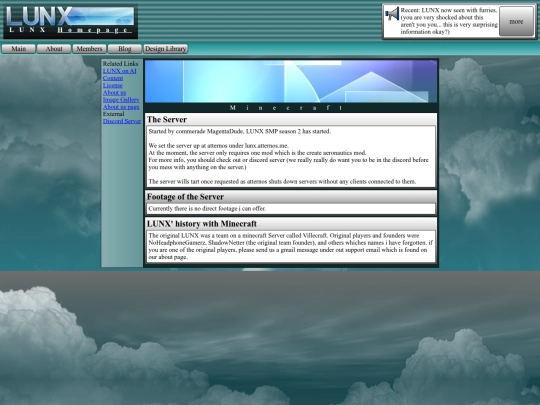
Task: Click the Minecraft banner image
Action: click(291, 81)
